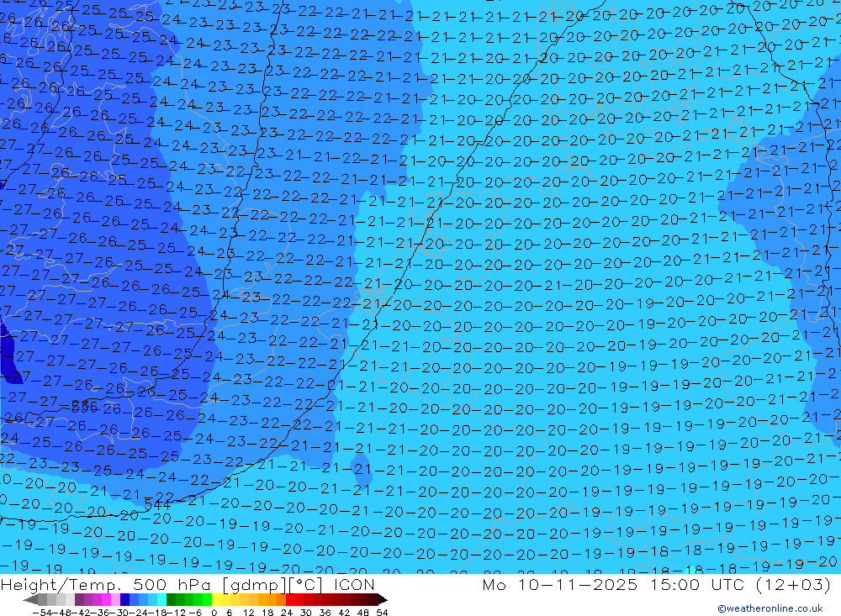Click the '-54' legend scale value

[42, 613]
